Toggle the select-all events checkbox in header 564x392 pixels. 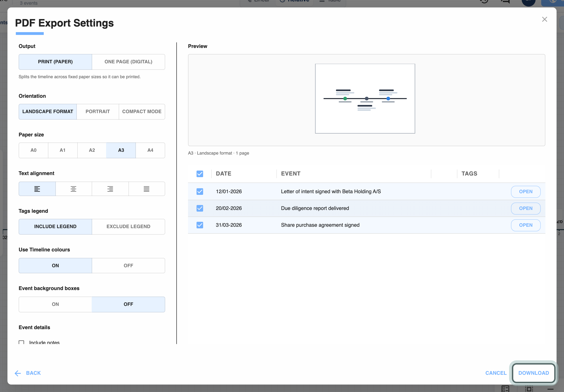point(200,174)
